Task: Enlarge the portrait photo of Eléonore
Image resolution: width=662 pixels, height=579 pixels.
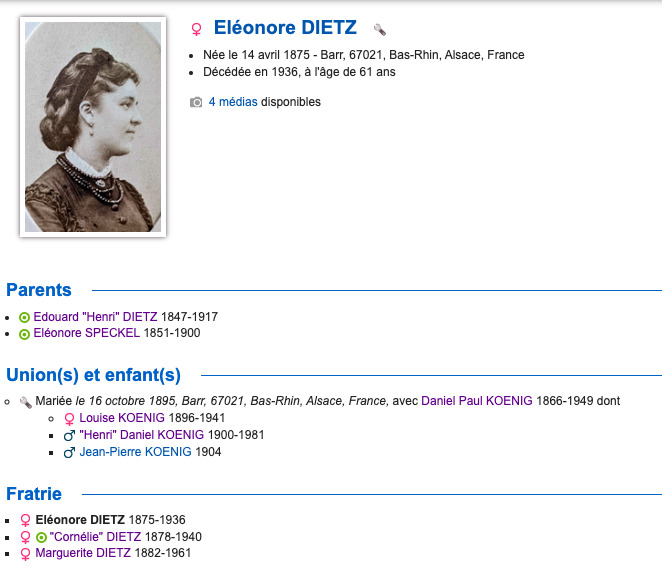Action: point(93,126)
